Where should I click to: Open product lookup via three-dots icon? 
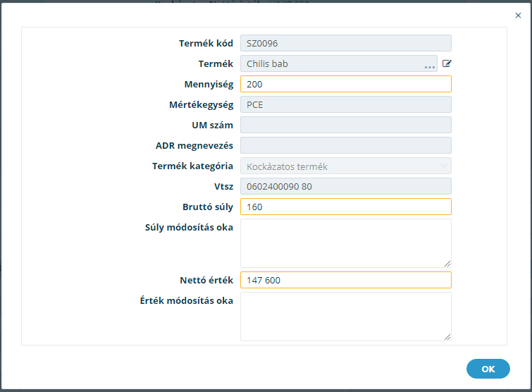point(430,67)
